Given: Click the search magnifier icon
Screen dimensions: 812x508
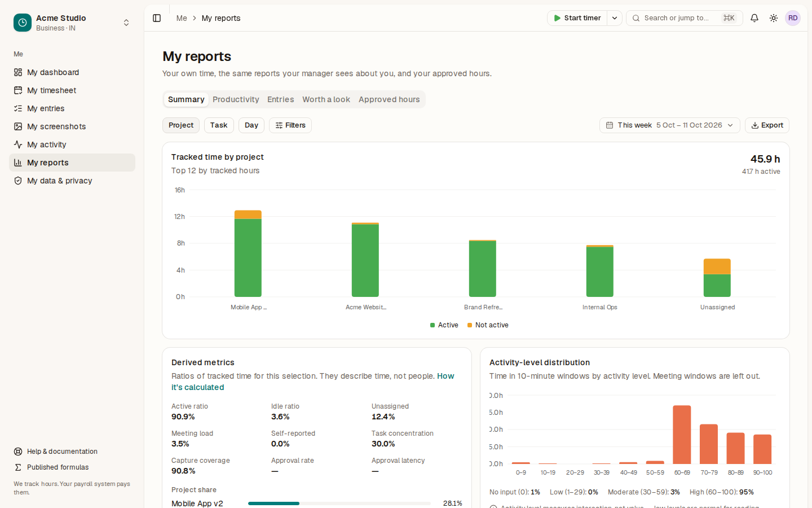Looking at the screenshot, I should point(636,18).
